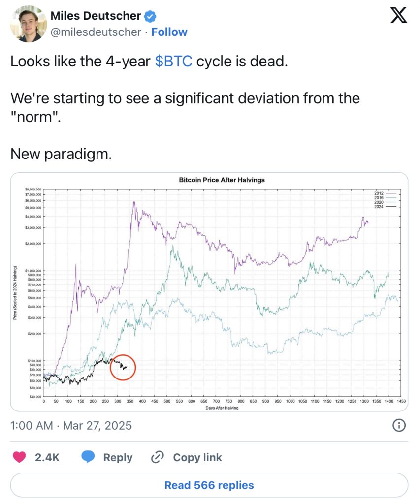Follow Miles Deutscher
This screenshot has height=504, width=420.
click(169, 32)
